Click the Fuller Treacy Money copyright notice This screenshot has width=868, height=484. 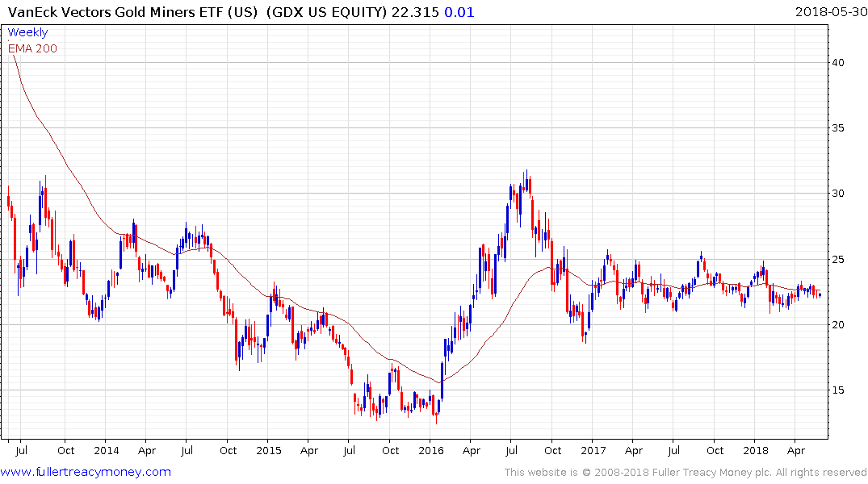tap(686, 473)
